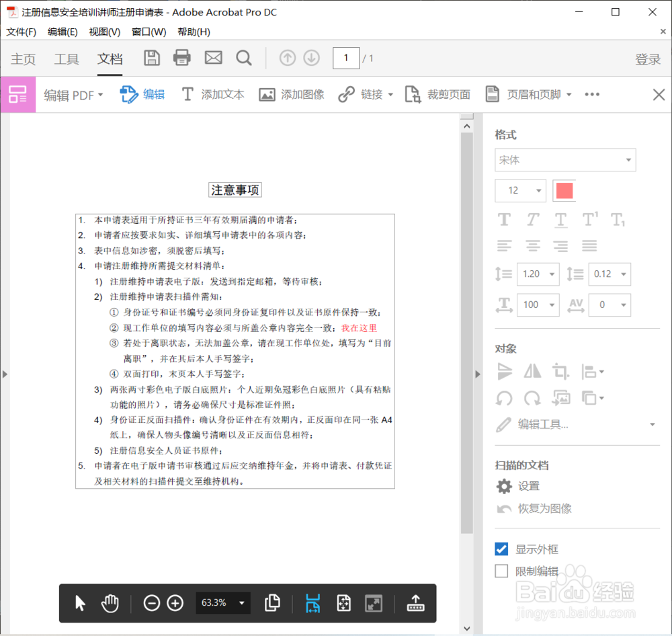The height and width of the screenshot is (636, 672).
Task: Flip the selected object horizontally
Action: [533, 372]
